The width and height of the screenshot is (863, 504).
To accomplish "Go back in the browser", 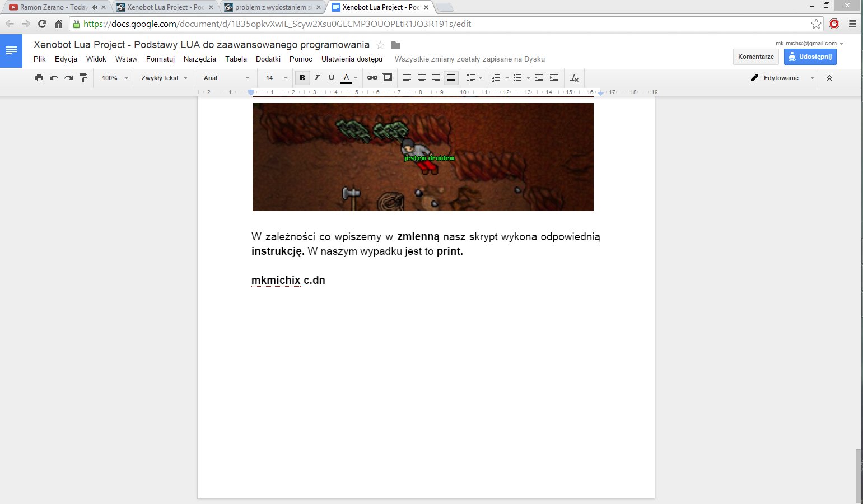I will coord(10,24).
